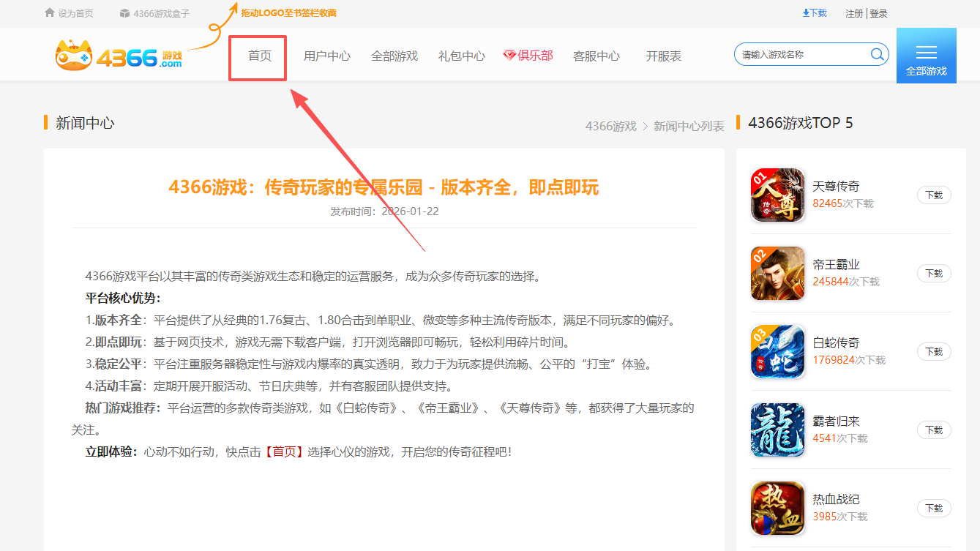Click the 4366游戏 breadcrumb link
This screenshot has height=551, width=980.
[x=610, y=125]
